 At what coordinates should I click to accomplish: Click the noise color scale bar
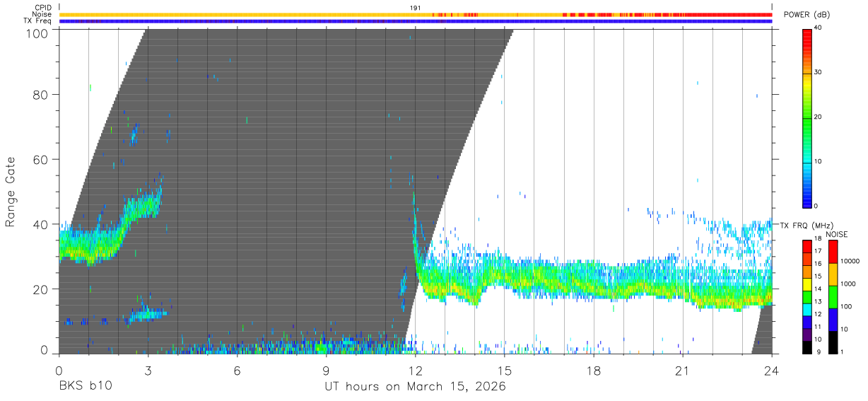click(832, 296)
